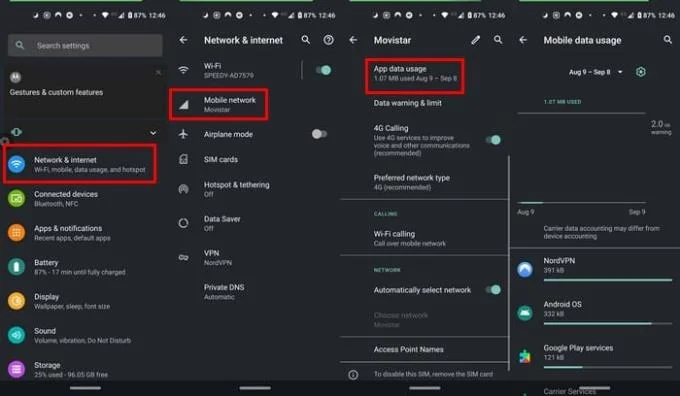The width and height of the screenshot is (680, 396).
Task: Open App data usage
Action: pyautogui.click(x=415, y=76)
